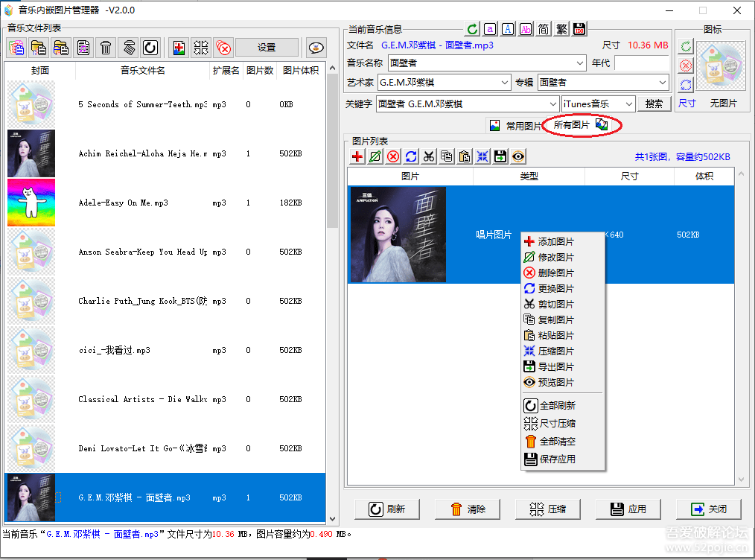Choose 添加图片 from context menu
Viewport: 755px width, 560px height.
click(562, 242)
